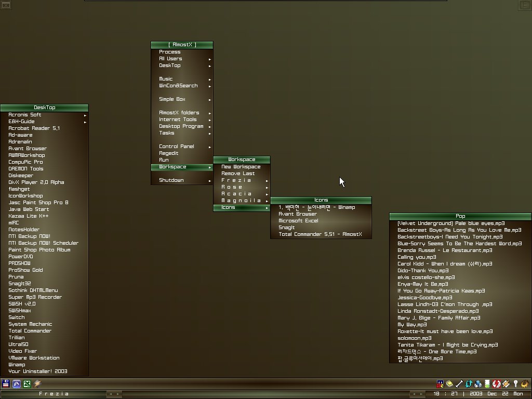Play Jessica-Goodbye.mp3
The image size is (532, 399).
pyautogui.click(x=424, y=298)
